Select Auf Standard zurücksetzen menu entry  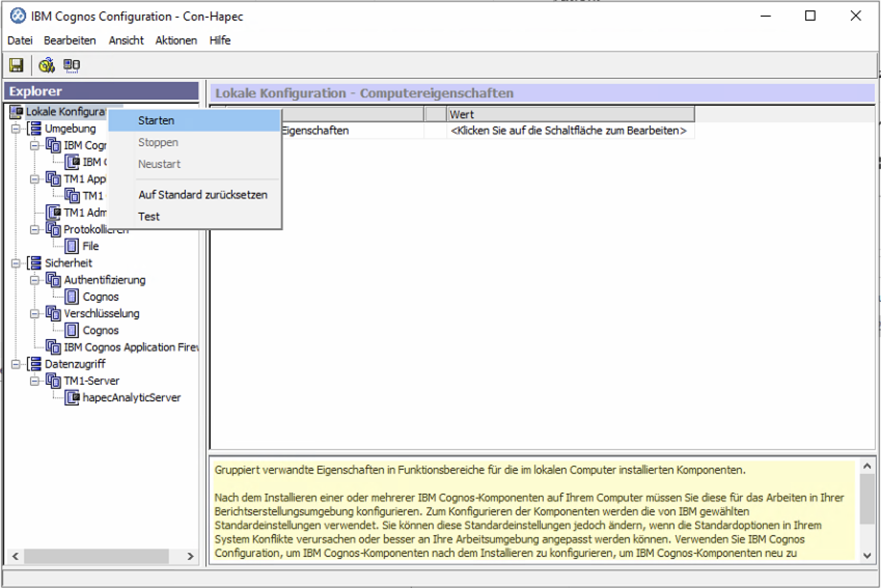coord(202,195)
